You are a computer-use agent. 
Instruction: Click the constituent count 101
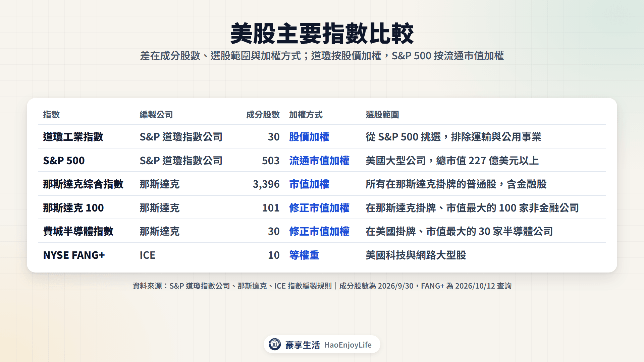click(271, 208)
